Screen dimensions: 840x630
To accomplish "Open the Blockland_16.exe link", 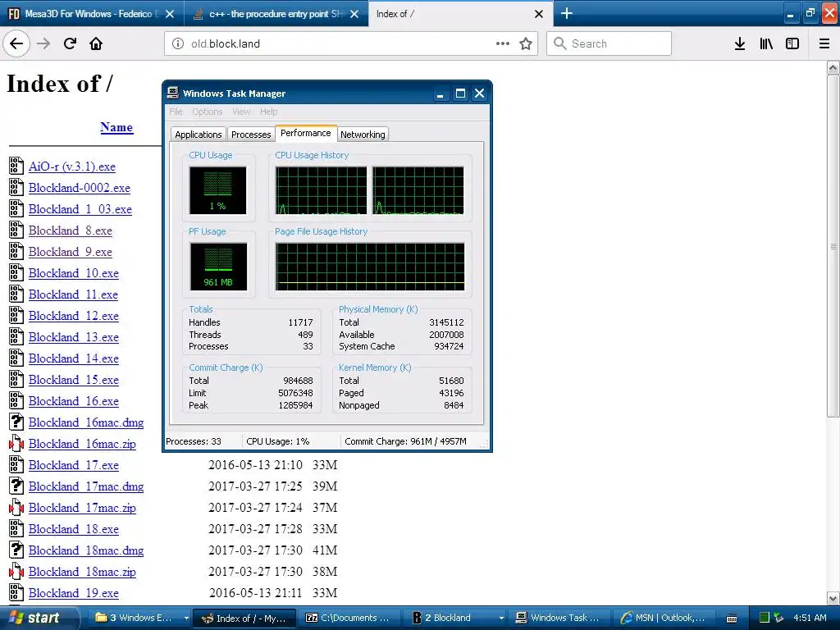I will point(73,400).
